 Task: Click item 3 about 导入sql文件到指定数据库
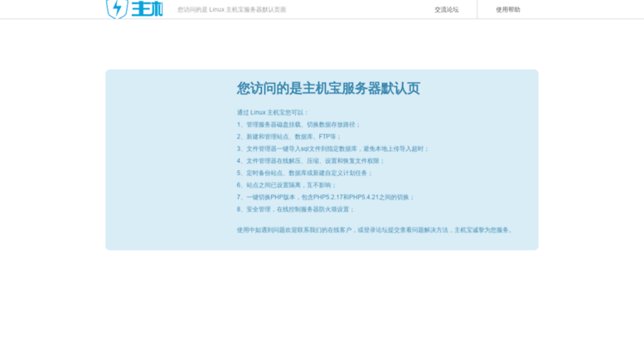332,149
